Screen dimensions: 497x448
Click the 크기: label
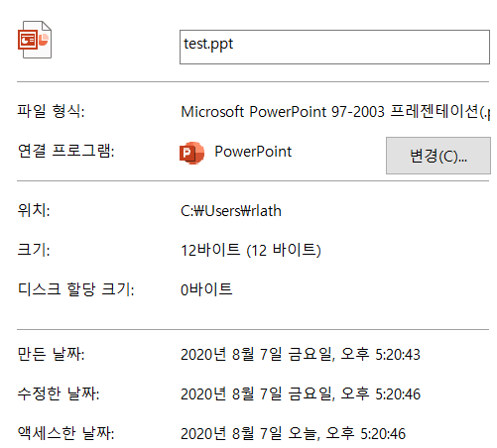[34, 250]
